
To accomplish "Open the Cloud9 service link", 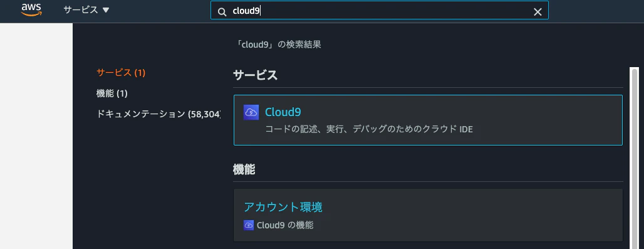I will [x=283, y=112].
